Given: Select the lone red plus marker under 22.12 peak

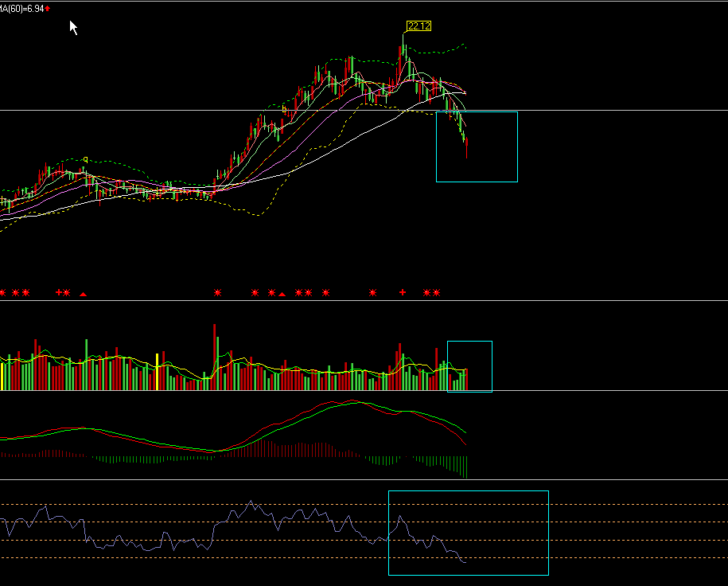Looking at the screenshot, I should pyautogui.click(x=403, y=292).
